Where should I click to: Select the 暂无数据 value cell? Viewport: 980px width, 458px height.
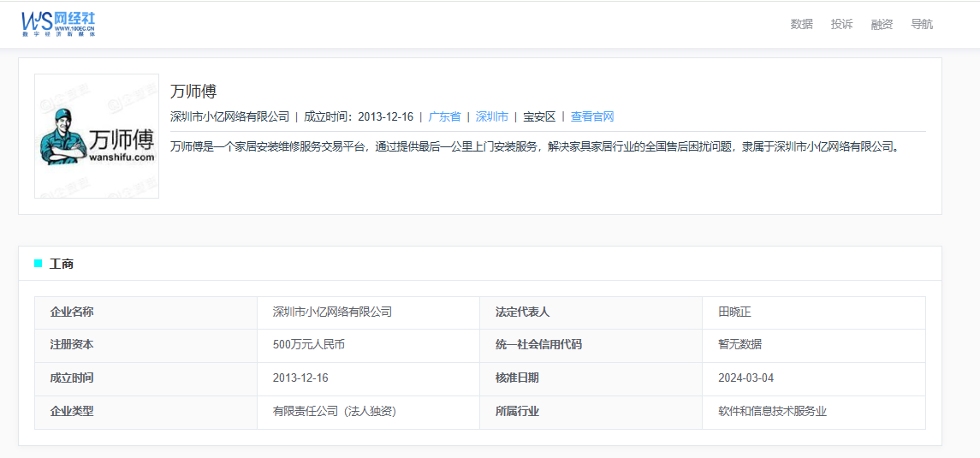[814, 346]
